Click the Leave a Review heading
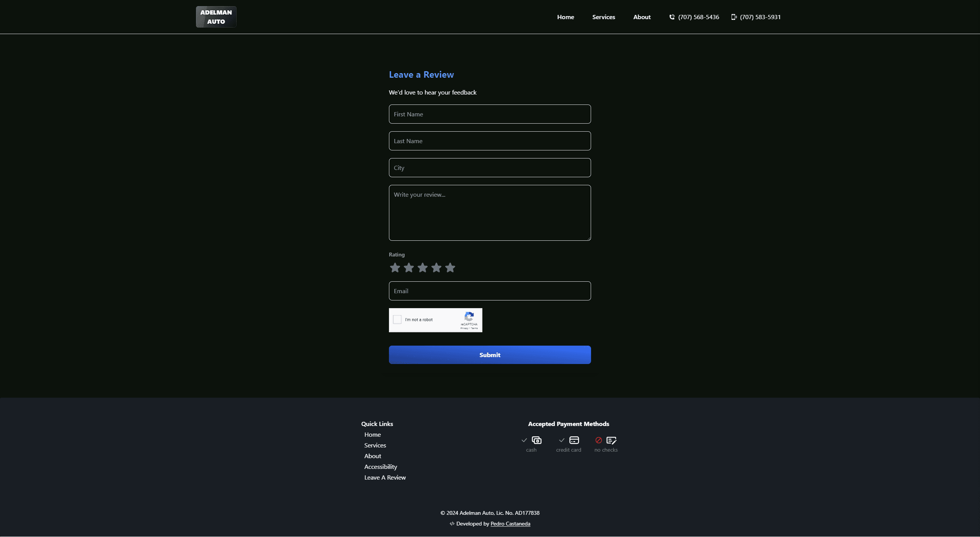The width and height of the screenshot is (980, 537). 421,75
